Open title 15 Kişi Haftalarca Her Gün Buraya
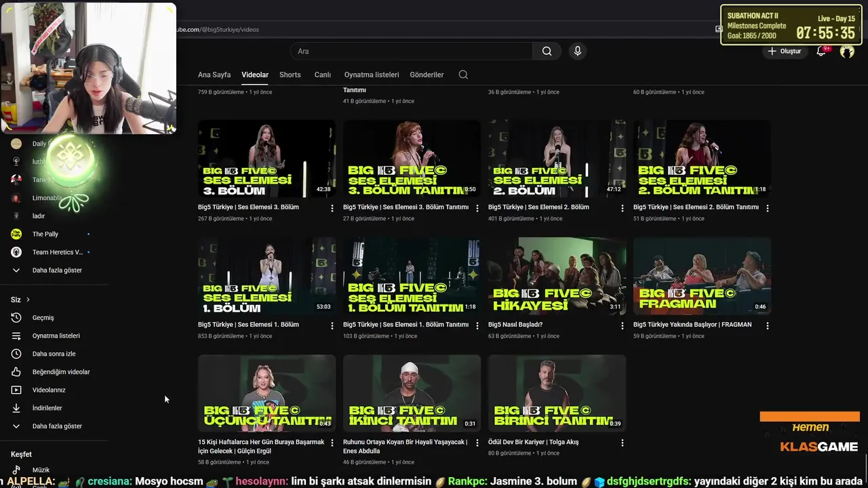 (261, 446)
